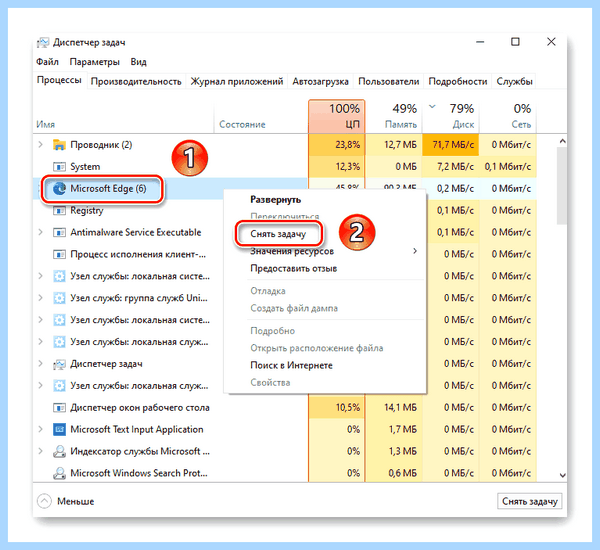Switch to the Службы tab
The image size is (600, 550).
click(x=514, y=82)
